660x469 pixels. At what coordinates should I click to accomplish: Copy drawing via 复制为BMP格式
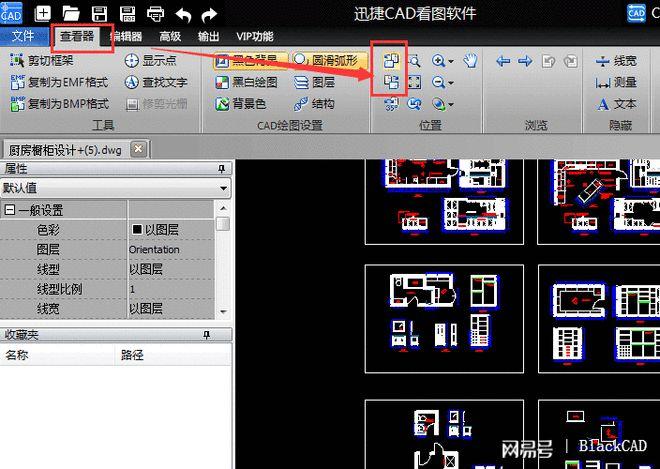pyautogui.click(x=59, y=104)
